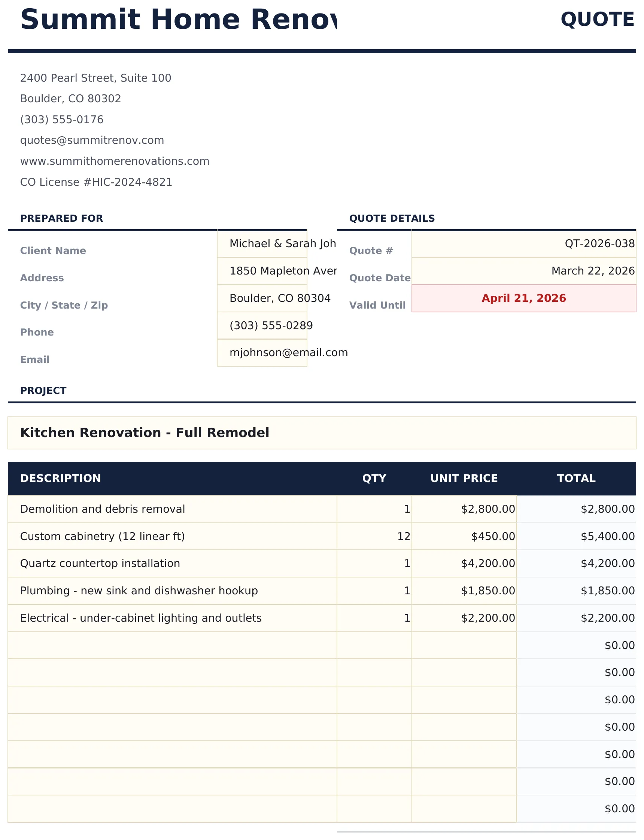The image size is (644, 840).
Task: Select the Quartz countertop unit price cell
Action: pos(464,564)
